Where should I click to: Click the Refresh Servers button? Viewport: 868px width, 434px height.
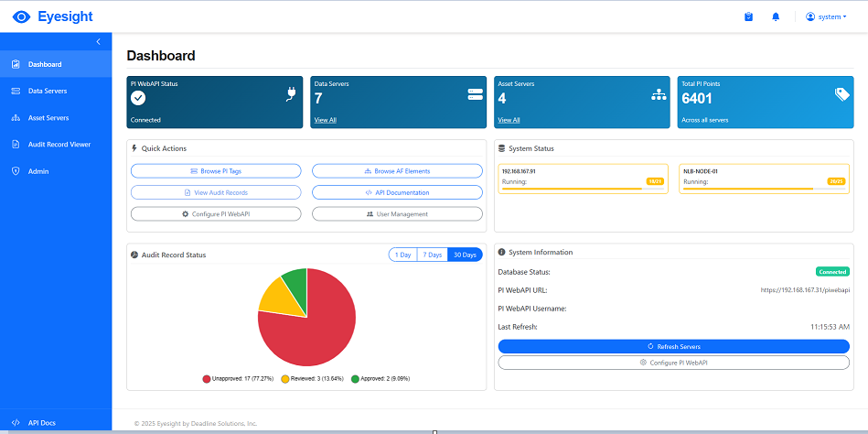pyautogui.click(x=673, y=346)
